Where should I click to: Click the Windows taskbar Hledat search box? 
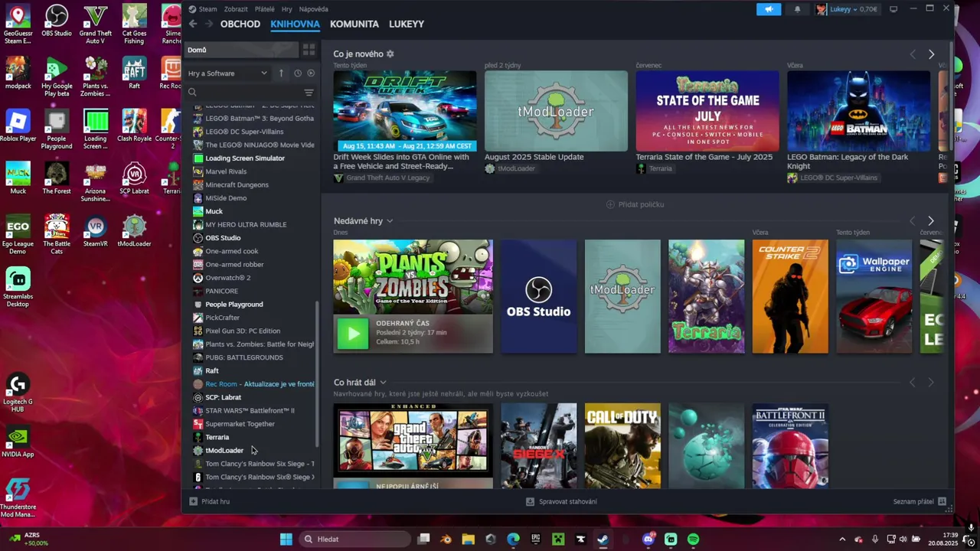click(x=354, y=540)
